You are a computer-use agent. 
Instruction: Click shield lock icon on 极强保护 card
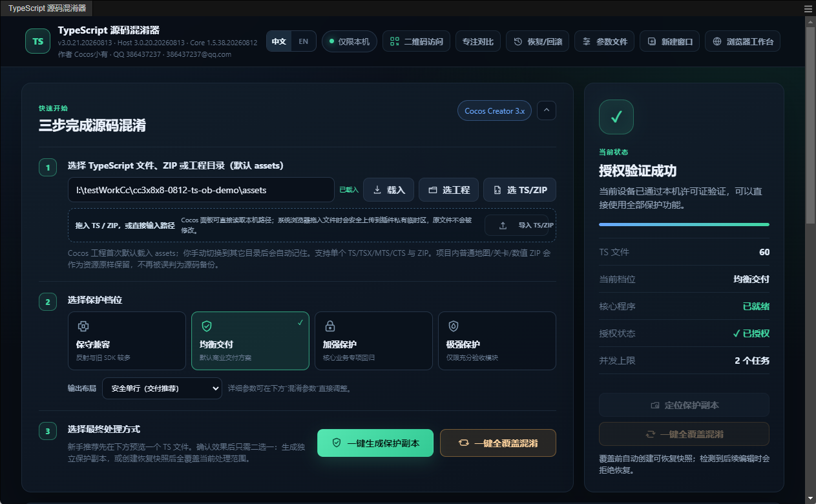454,326
